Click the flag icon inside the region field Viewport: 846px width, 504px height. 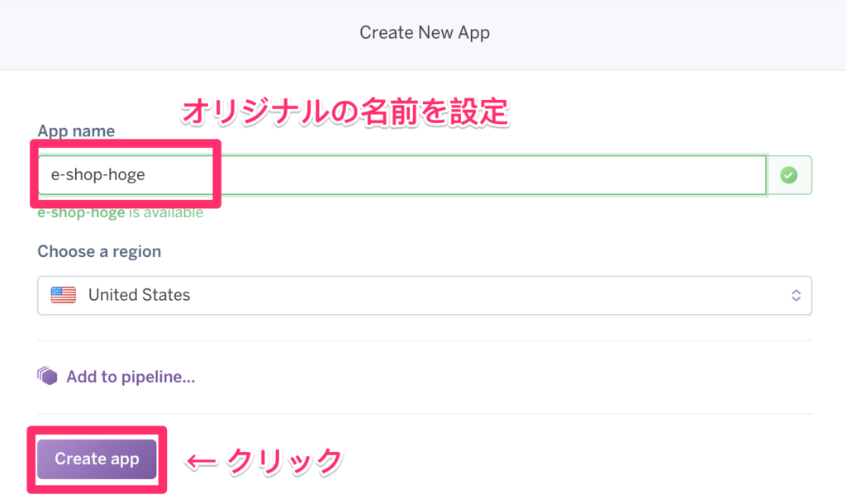[x=63, y=295]
